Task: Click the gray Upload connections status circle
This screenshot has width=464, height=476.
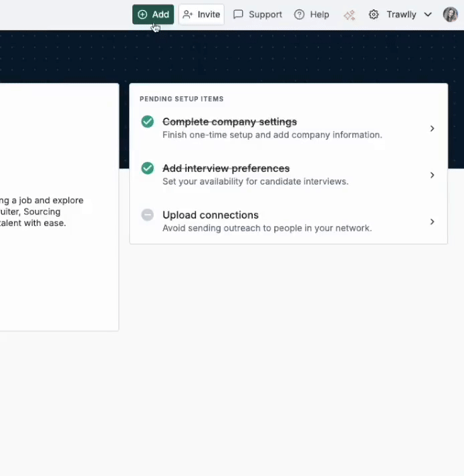Action: click(148, 215)
